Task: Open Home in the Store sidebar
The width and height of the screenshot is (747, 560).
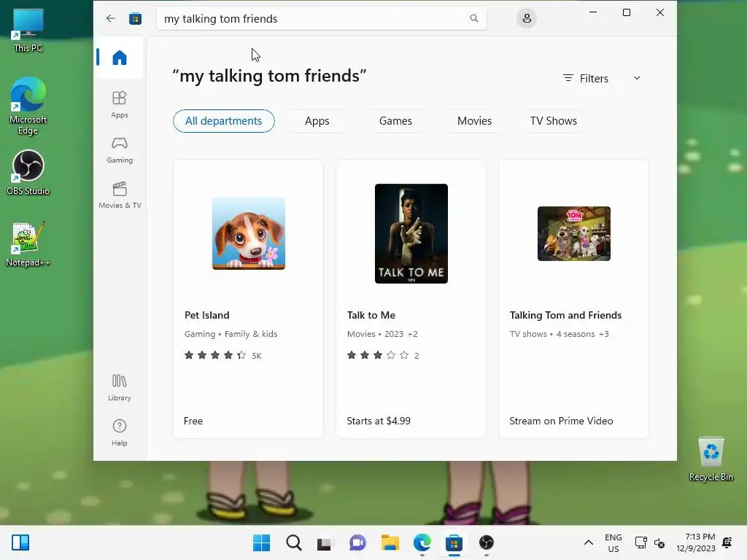Action: point(120,58)
